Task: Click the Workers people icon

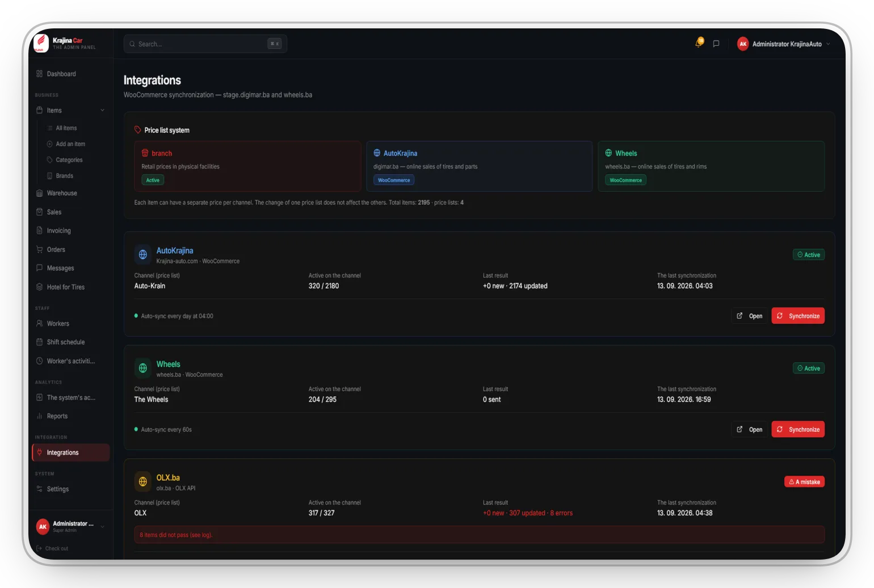Action: (39, 324)
